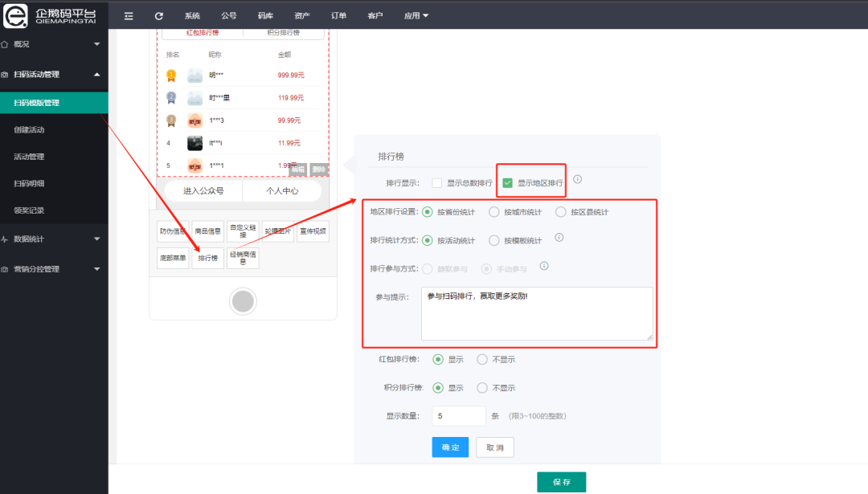Select the 按城市统计 radio option
868x494 pixels.
(x=494, y=212)
